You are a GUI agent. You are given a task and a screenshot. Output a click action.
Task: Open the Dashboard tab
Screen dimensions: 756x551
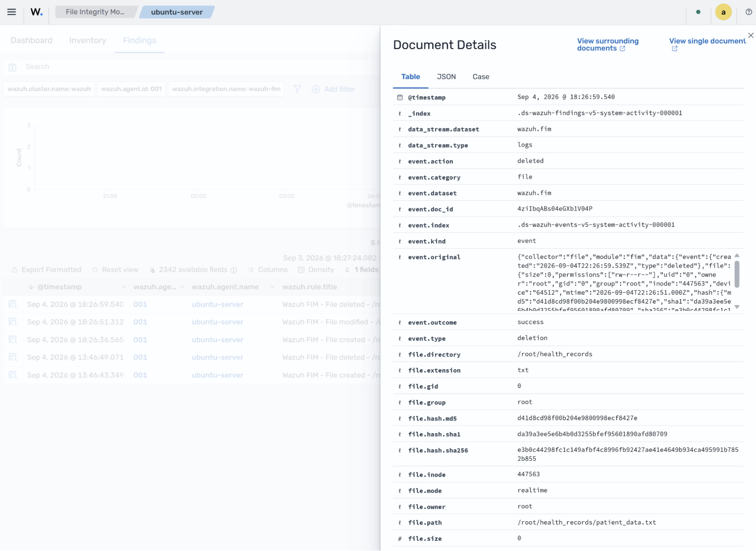point(31,40)
